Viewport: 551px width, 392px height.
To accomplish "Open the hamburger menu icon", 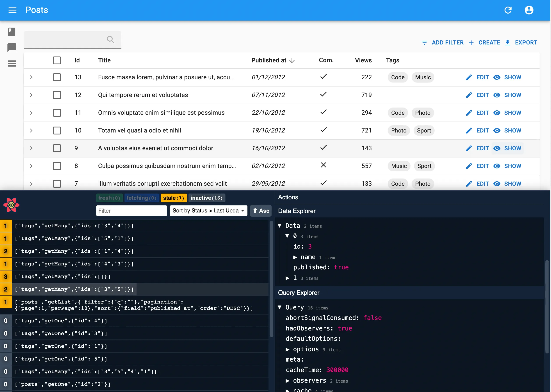I will pos(12,10).
